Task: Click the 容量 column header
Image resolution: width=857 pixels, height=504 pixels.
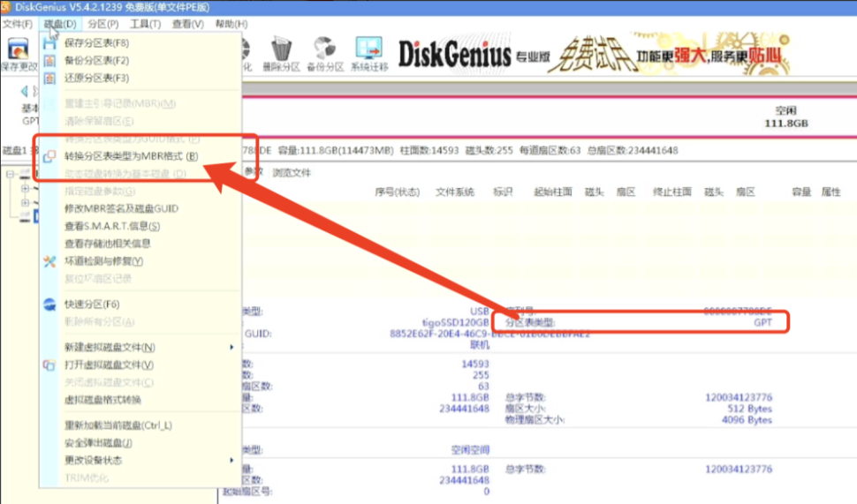Action: [801, 192]
